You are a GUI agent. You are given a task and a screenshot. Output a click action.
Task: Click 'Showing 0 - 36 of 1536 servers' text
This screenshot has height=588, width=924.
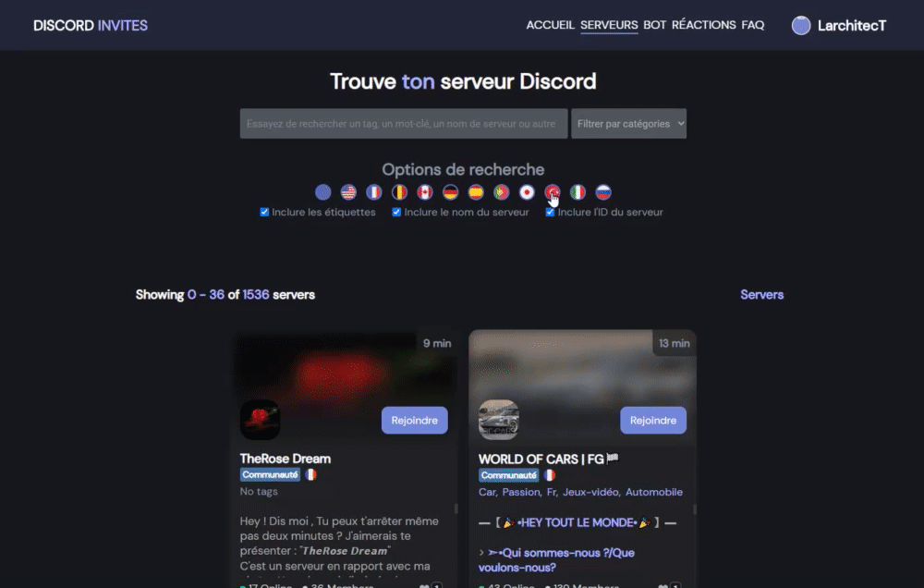[x=225, y=295]
